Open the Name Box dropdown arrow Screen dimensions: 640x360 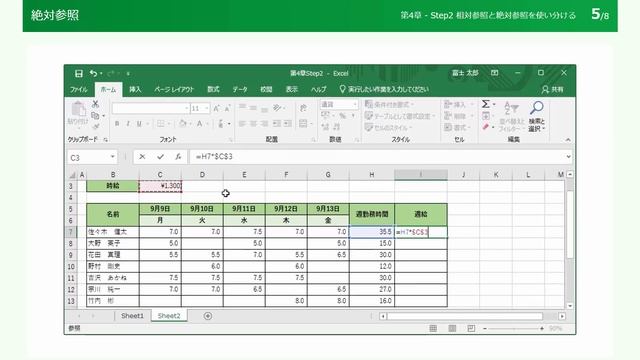point(112,157)
